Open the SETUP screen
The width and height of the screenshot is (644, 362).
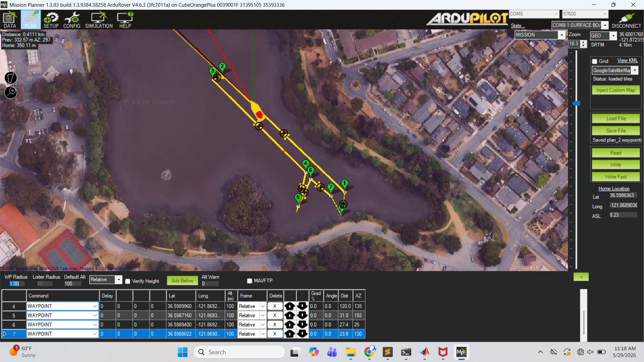point(51,20)
